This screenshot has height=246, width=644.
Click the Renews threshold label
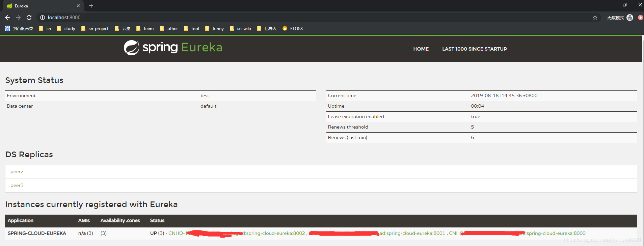coord(348,127)
